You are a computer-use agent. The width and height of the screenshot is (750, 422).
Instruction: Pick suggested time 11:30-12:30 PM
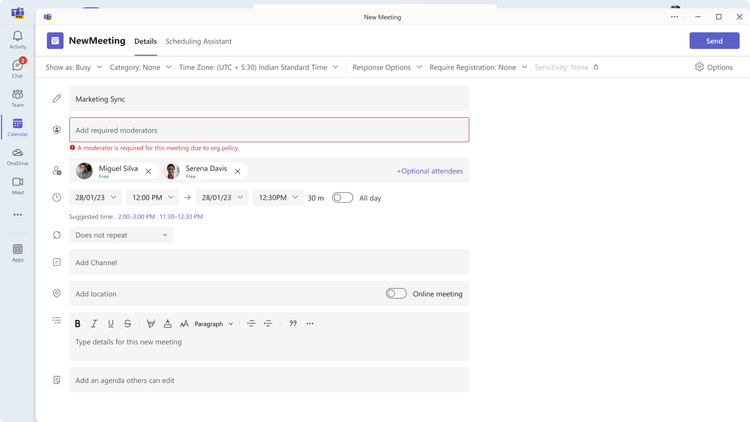(x=181, y=217)
